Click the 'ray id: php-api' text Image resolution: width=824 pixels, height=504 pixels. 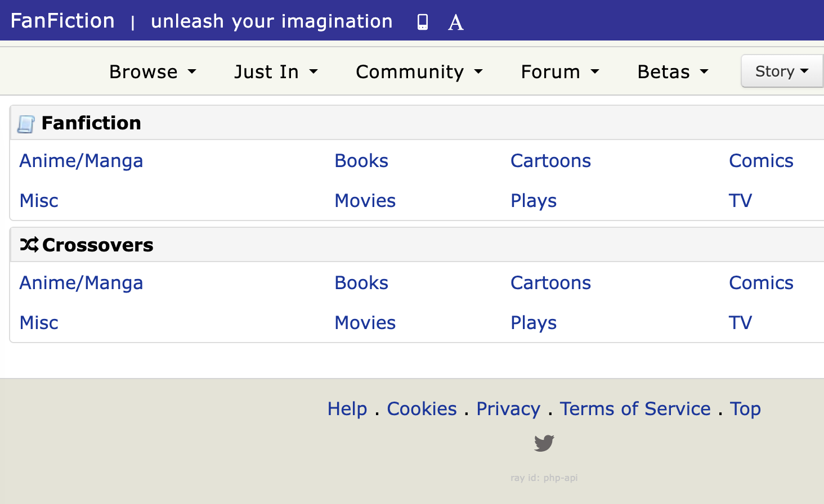[544, 478]
